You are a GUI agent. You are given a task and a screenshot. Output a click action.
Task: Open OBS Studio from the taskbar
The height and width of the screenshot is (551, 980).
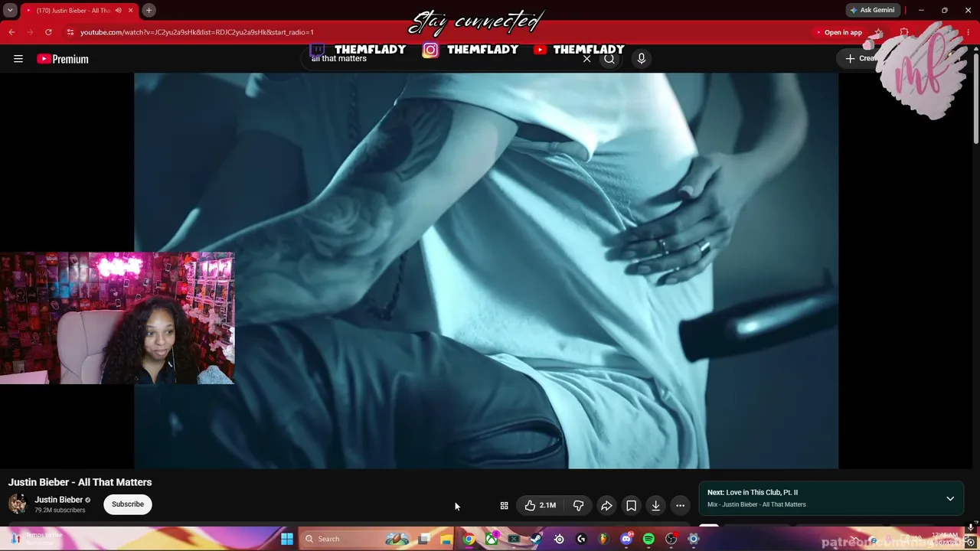point(671,539)
